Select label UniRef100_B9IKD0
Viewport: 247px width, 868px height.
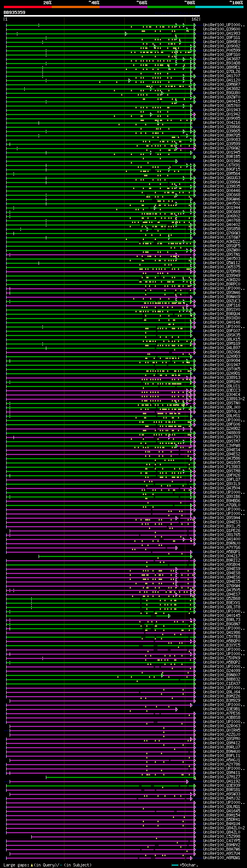click(x=222, y=318)
